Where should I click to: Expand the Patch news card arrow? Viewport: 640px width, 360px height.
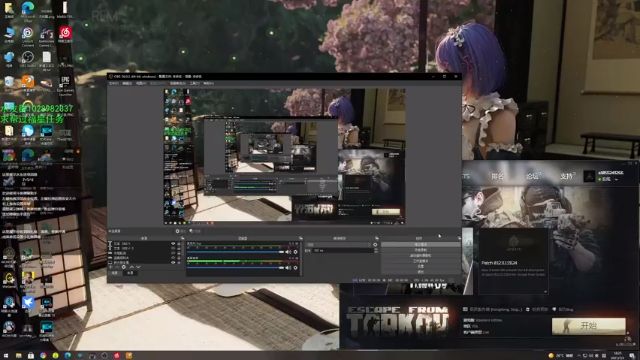pos(545,291)
